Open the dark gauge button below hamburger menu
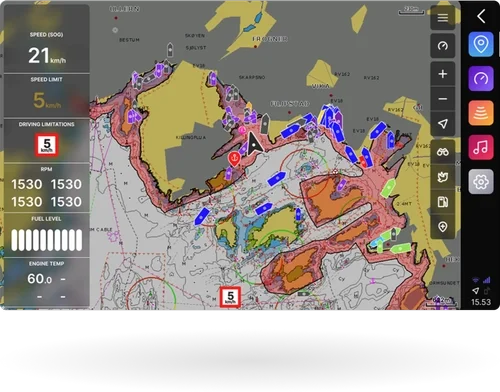 tap(443, 46)
